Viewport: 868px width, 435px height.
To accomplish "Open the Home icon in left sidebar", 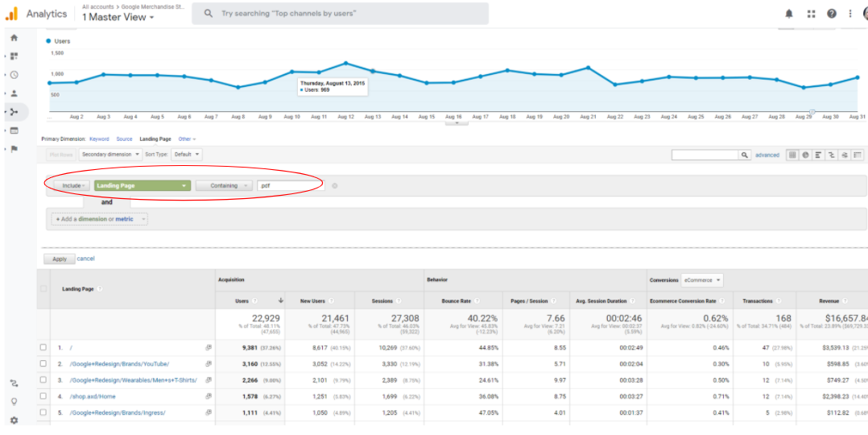I will 14,38.
